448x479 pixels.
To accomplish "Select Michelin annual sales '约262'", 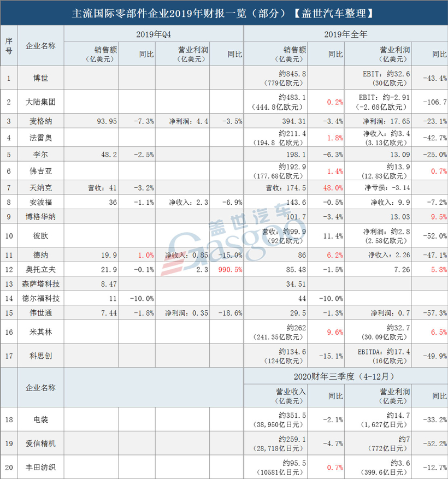I will pyautogui.click(x=296, y=328).
